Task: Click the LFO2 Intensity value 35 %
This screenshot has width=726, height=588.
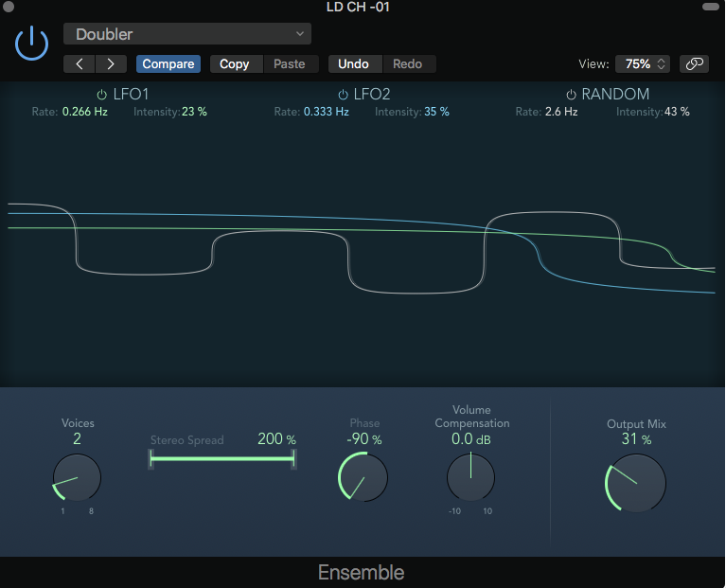Action: click(436, 112)
